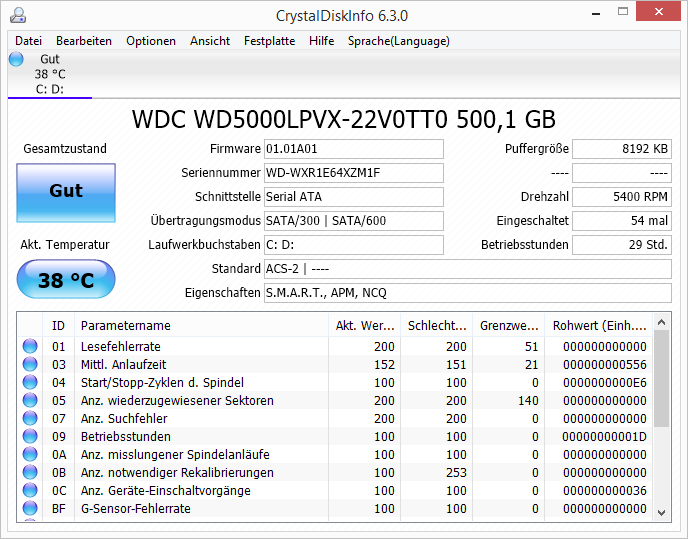Viewport: 688px width, 539px height.
Task: Click the Betriebsstunden field 29 Std.
Action: click(622, 244)
